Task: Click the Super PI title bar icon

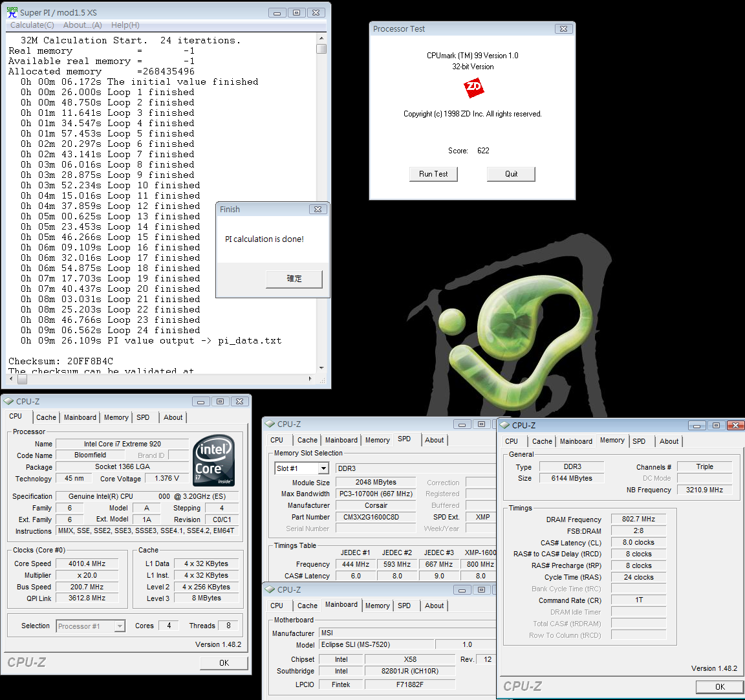Action: coord(12,12)
